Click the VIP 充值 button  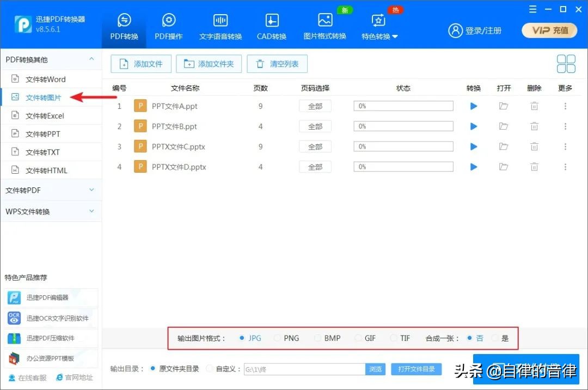pos(550,31)
